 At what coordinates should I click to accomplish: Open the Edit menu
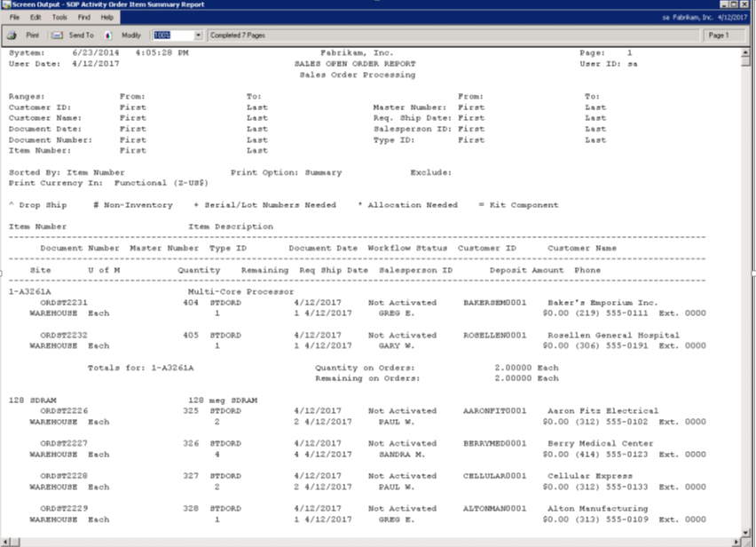pyautogui.click(x=35, y=17)
